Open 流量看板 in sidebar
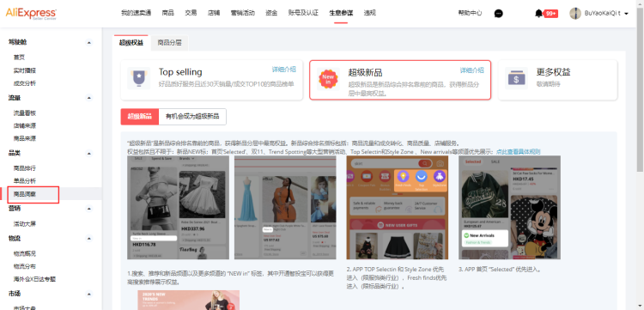 (x=25, y=112)
